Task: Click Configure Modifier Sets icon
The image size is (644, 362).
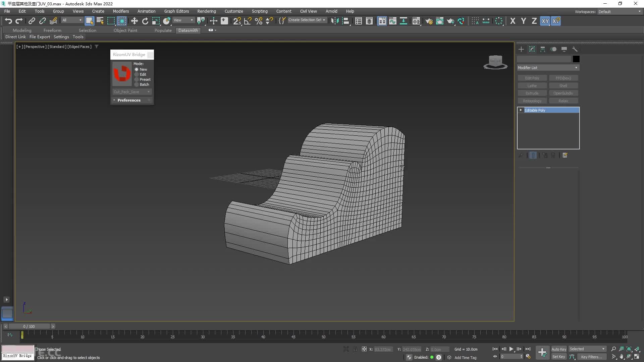Action: click(565, 155)
